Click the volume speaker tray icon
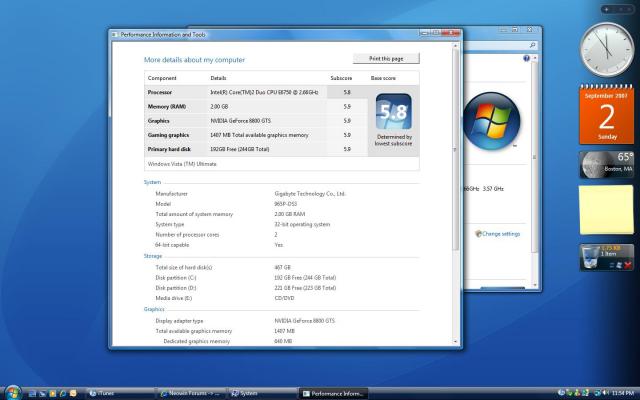Viewport: 640px width, 400px height. [x=605, y=393]
